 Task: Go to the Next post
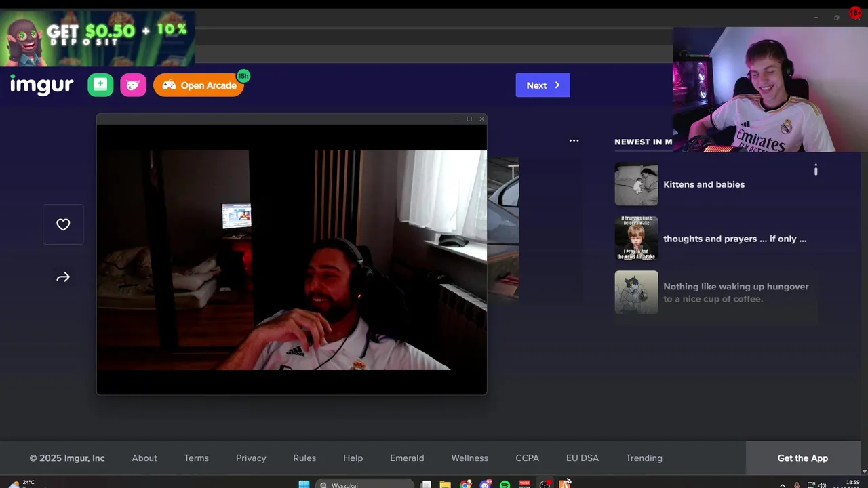click(x=542, y=85)
